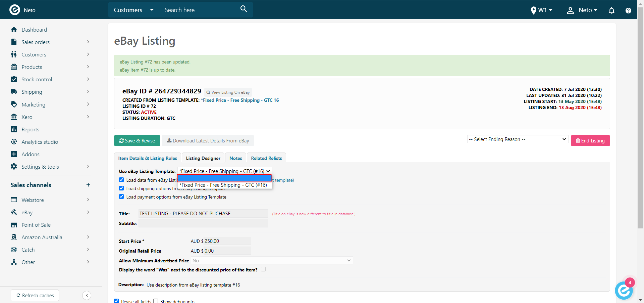Image resolution: width=644 pixels, height=303 pixels.
Task: Click the Webstore window icon
Action: coord(14,200)
